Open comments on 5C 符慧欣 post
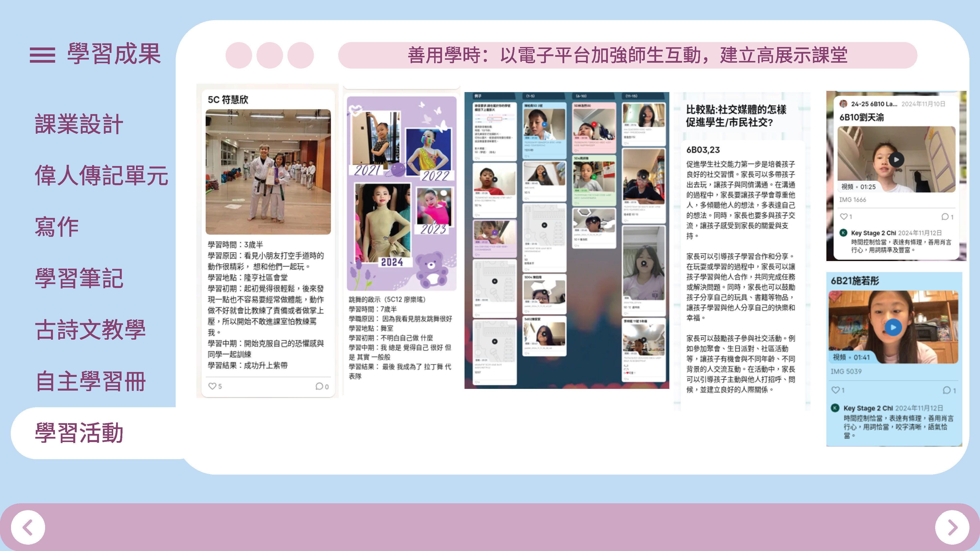Image resolution: width=980 pixels, height=551 pixels. (319, 386)
